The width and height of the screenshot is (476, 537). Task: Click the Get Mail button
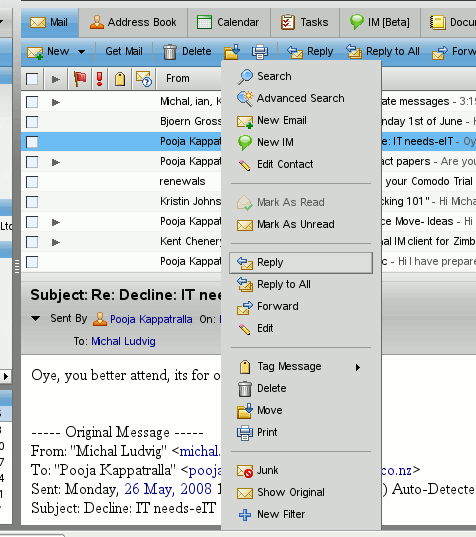[x=124, y=51]
